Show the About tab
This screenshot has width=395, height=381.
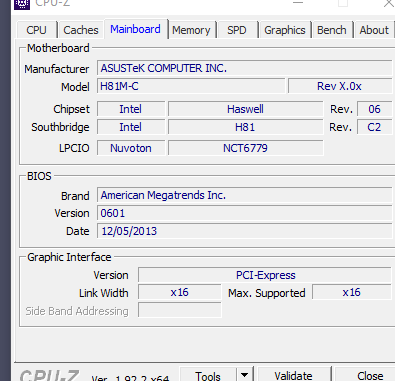pos(374,30)
